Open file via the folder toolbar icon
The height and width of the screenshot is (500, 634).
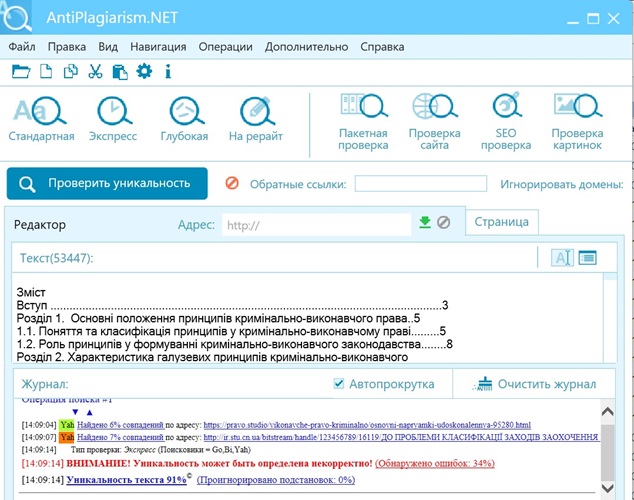(x=21, y=72)
